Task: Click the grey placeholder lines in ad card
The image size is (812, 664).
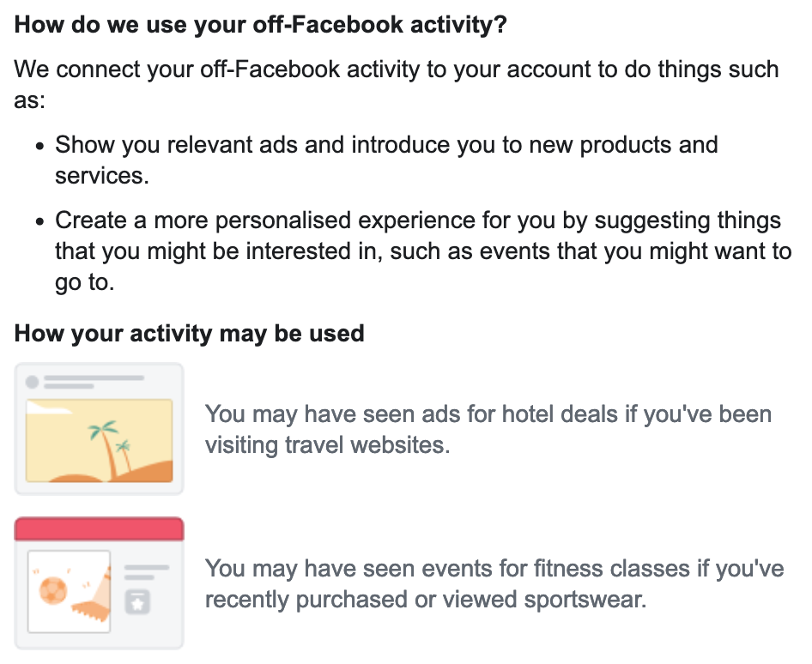Action: (94, 382)
